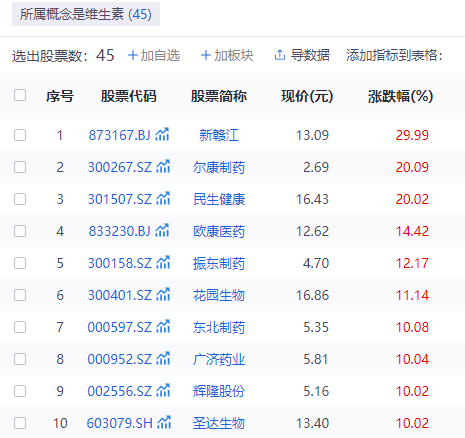Sort by 涨跌幅(%) column header
This screenshot has width=465, height=438.
[400, 96]
